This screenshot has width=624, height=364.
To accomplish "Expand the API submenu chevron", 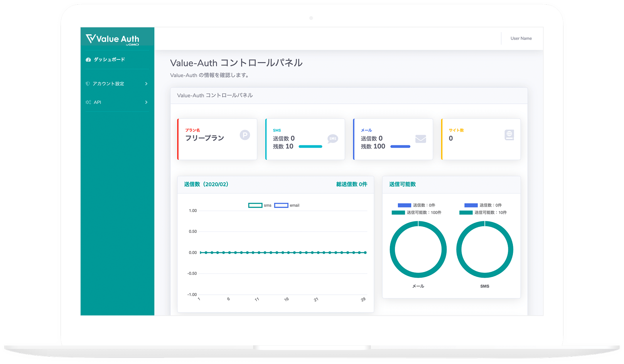I will 146,102.
